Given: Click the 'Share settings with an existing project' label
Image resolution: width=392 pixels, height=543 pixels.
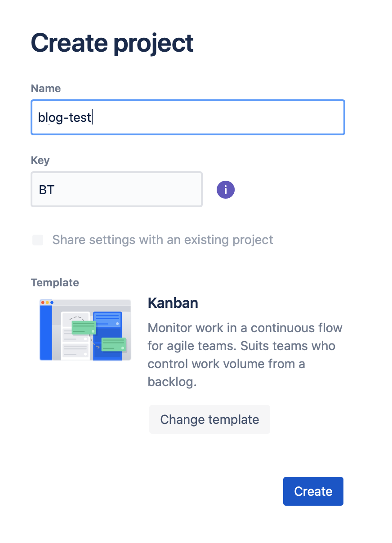Looking at the screenshot, I should coord(162,240).
